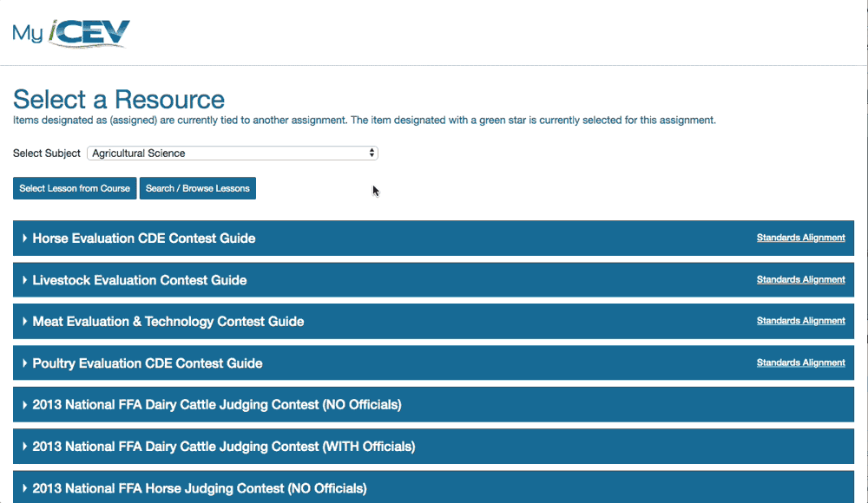The height and width of the screenshot is (503, 868).
Task: Open Standards Alignment for Horse Evaluation guide
Action: 800,238
